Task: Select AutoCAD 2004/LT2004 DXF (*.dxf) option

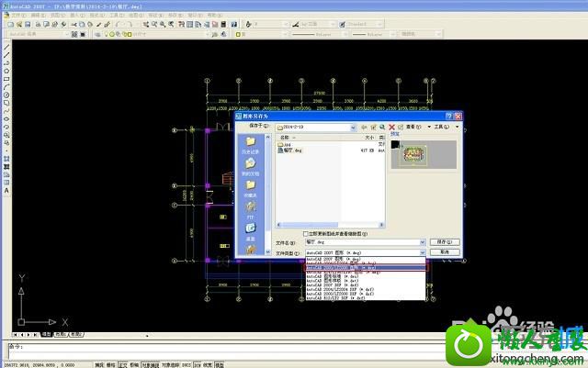Action: point(366,289)
